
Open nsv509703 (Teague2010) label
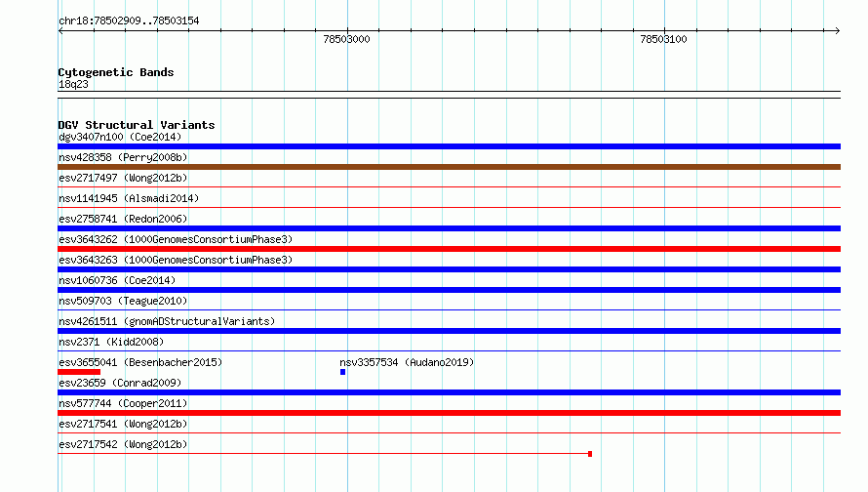[123, 301]
